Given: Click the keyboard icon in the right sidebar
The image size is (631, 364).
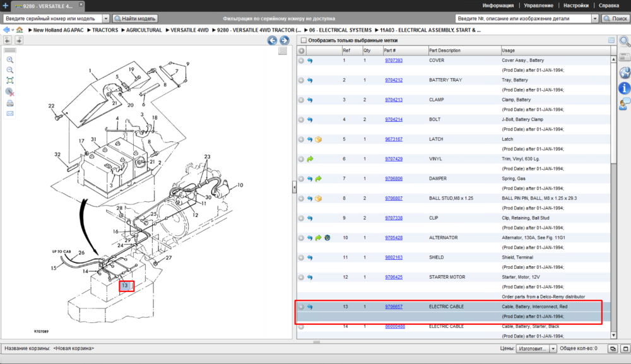Looking at the screenshot, I should tap(625, 57).
